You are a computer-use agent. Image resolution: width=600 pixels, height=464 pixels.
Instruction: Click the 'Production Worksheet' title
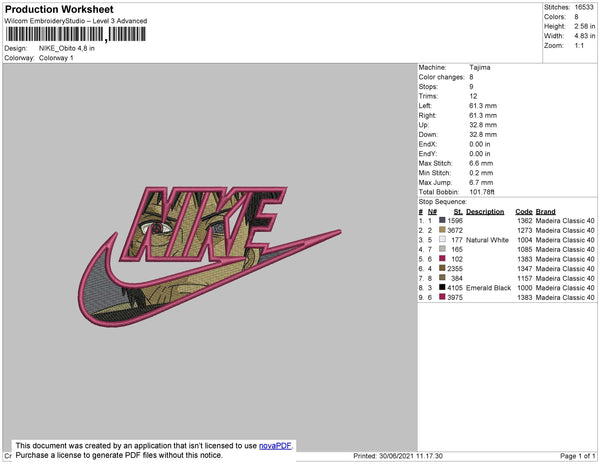pos(59,9)
